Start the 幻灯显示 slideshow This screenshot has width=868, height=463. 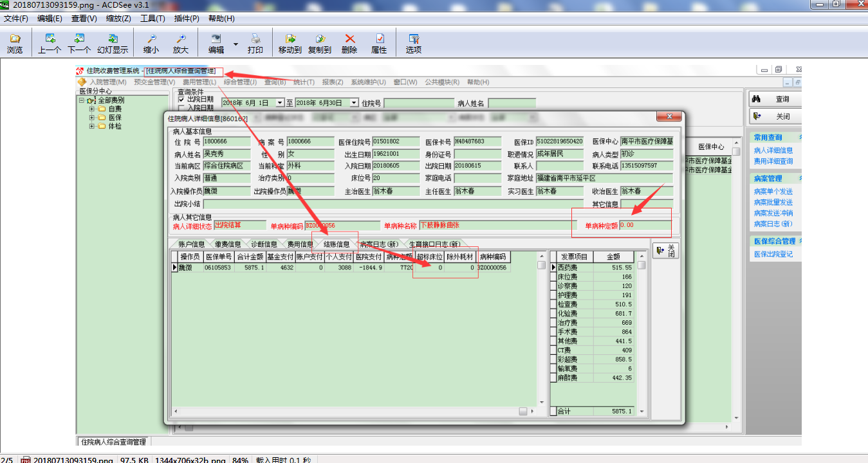113,44
